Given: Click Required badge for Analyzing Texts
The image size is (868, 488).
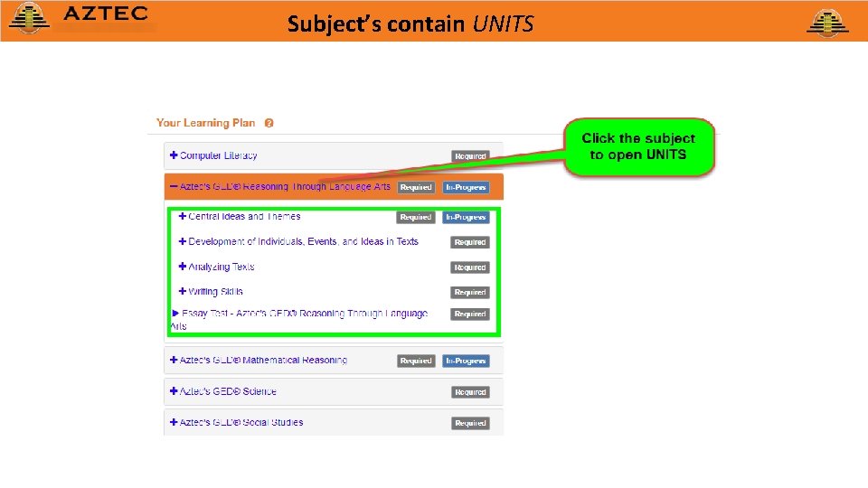Looking at the screenshot, I should (x=470, y=267).
